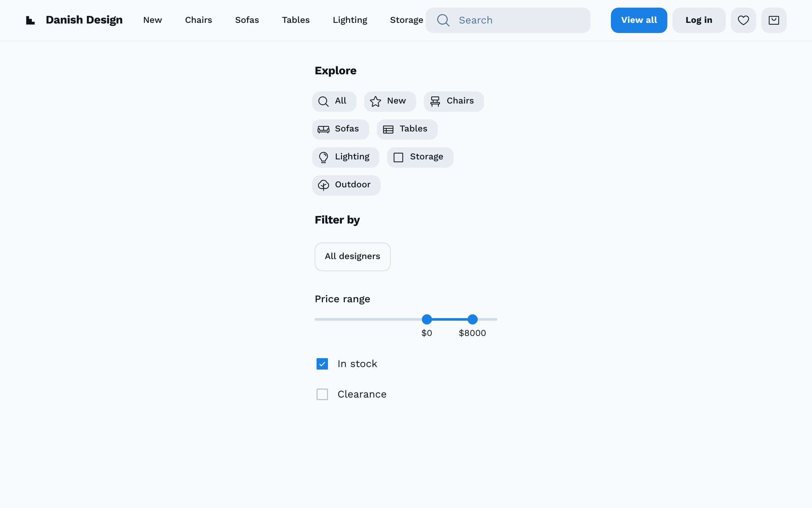This screenshot has height=508, width=812.
Task: Uncheck the In stock checkbox
Action: click(322, 364)
